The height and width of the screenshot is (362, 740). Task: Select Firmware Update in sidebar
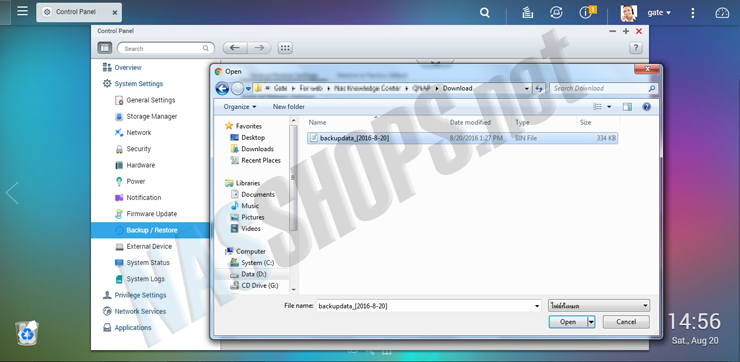coord(151,214)
